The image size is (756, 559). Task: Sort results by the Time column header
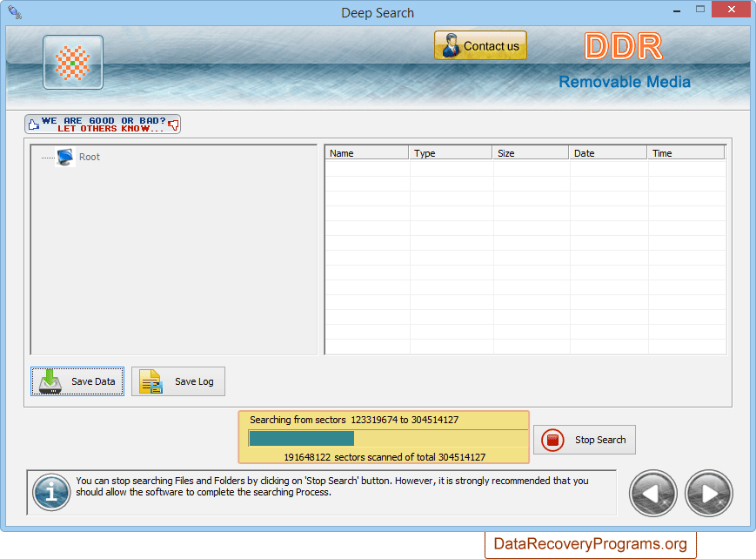(686, 153)
